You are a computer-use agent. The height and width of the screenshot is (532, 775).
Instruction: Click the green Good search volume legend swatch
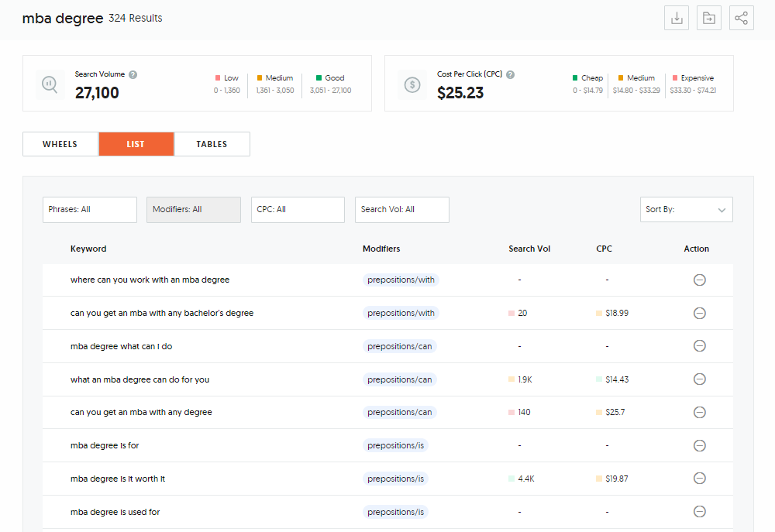(x=319, y=78)
